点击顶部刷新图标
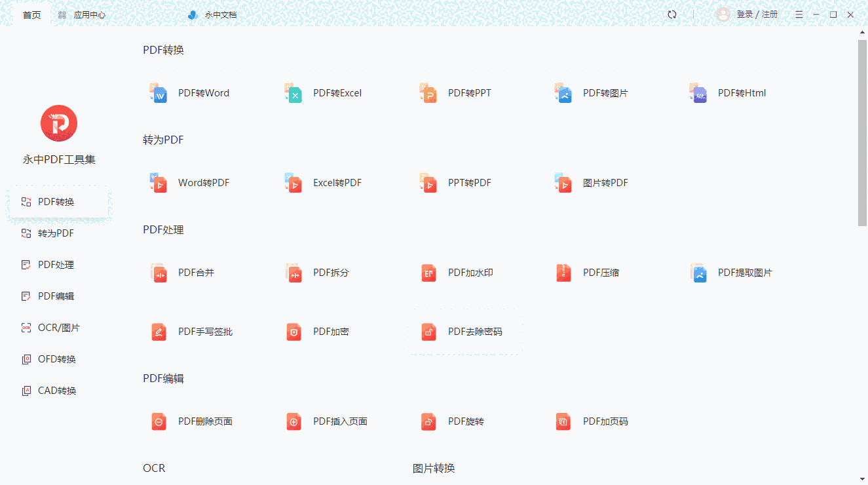This screenshot has width=868, height=485. pos(672,14)
